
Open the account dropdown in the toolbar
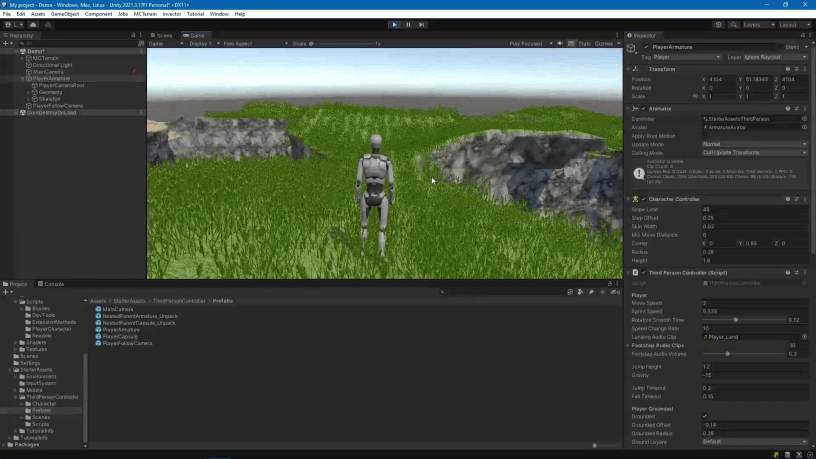pyautogui.click(x=14, y=24)
